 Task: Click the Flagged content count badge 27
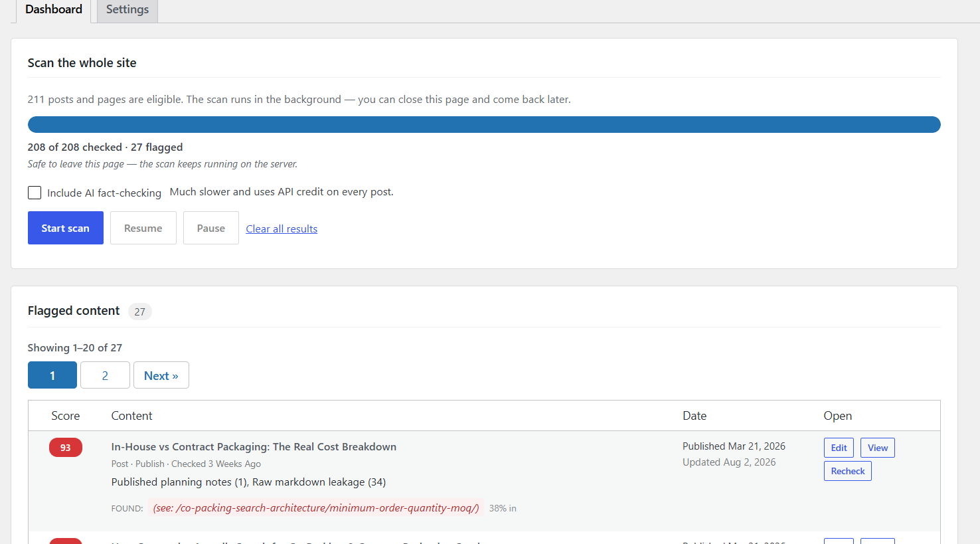(139, 312)
